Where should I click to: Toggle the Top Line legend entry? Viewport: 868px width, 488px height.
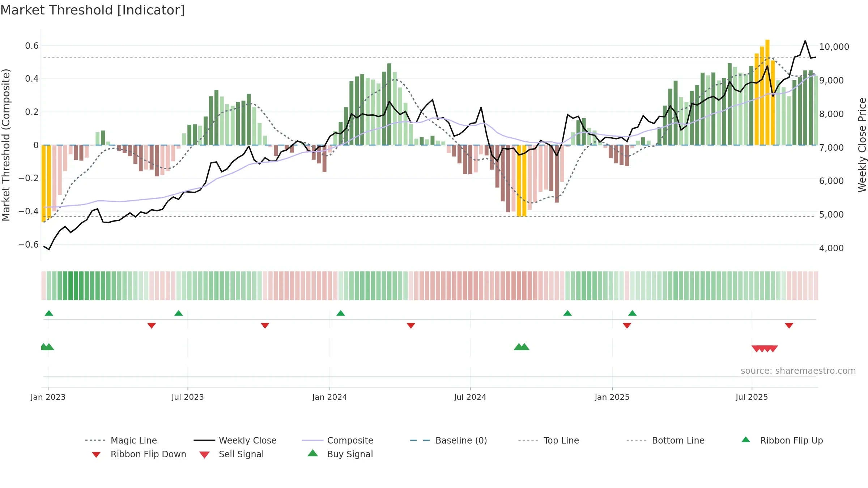click(x=549, y=440)
